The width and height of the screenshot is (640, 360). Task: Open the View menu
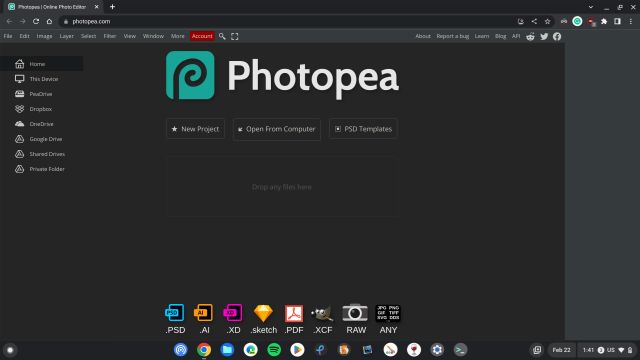pyautogui.click(x=130, y=36)
